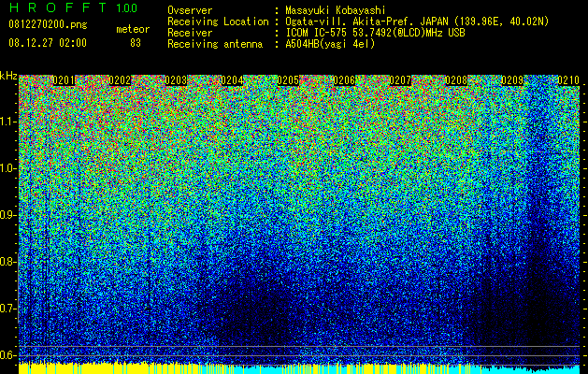Click the 0210 time marker label

(x=568, y=80)
